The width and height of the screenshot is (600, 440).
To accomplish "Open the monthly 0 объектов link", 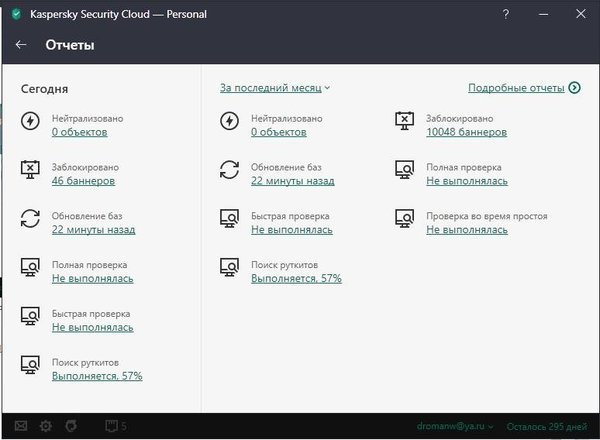I will [x=279, y=132].
